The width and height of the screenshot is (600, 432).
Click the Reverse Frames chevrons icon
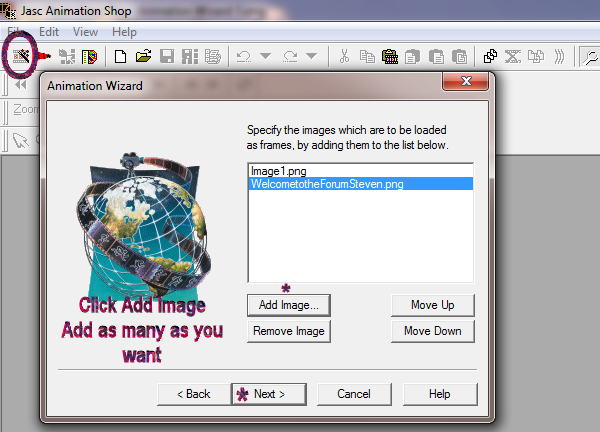pos(559,57)
